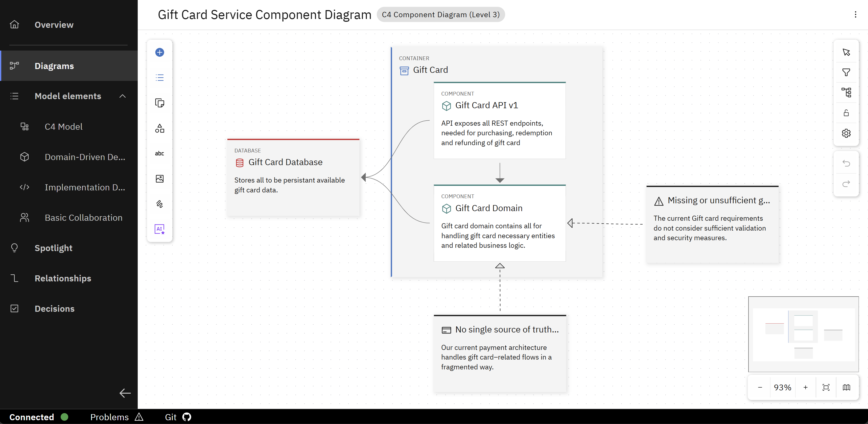Toggle the diagram lock icon

pyautogui.click(x=846, y=113)
